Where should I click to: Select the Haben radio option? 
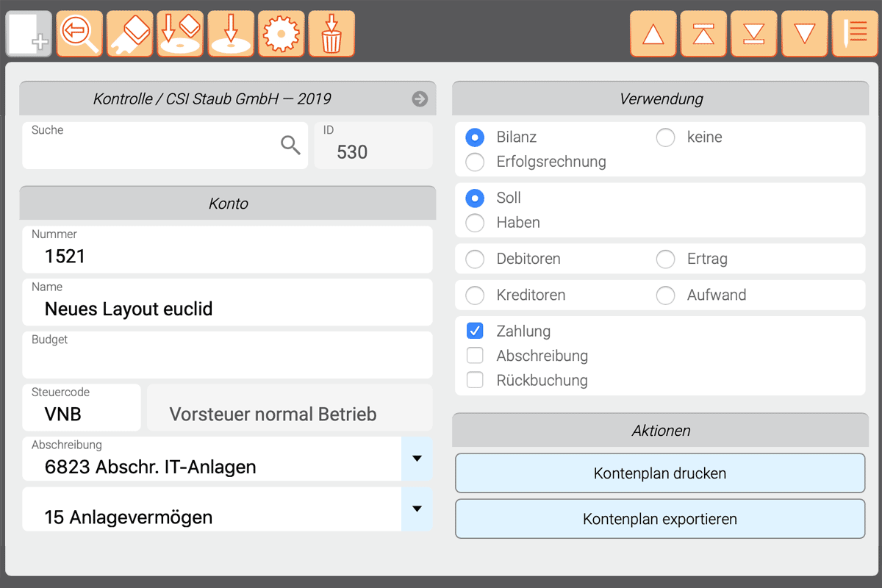pos(476,223)
